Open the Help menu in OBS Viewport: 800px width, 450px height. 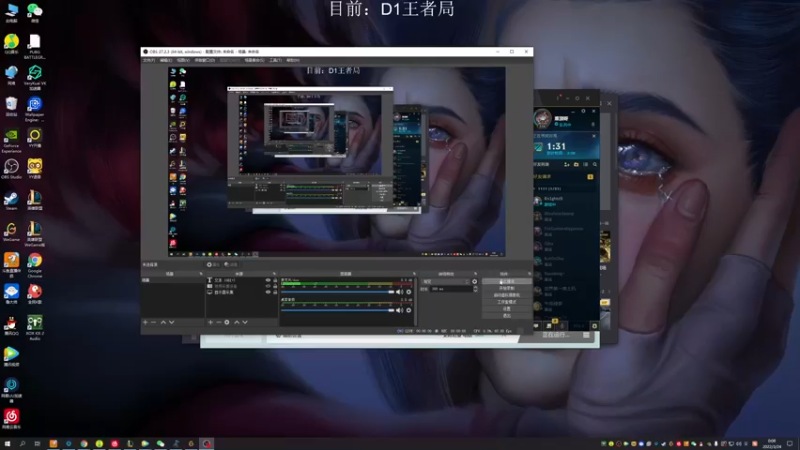(293, 60)
